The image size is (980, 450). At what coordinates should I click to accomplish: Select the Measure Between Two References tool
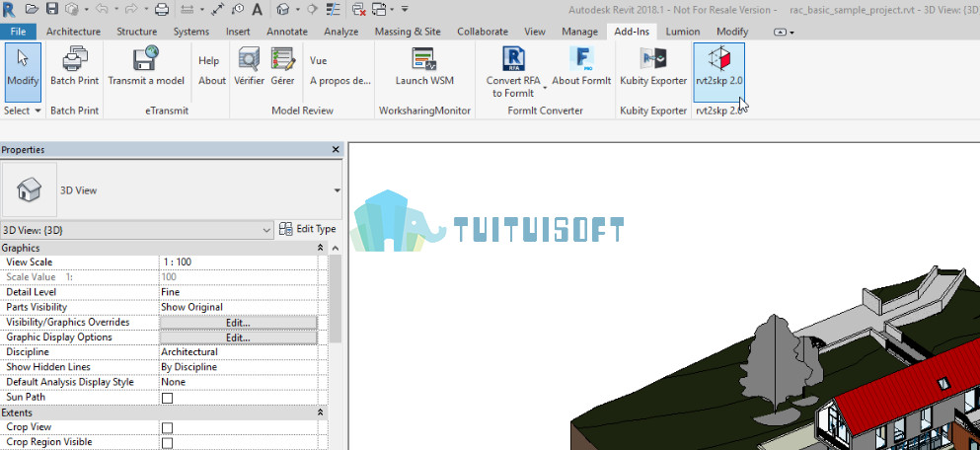pos(187,10)
